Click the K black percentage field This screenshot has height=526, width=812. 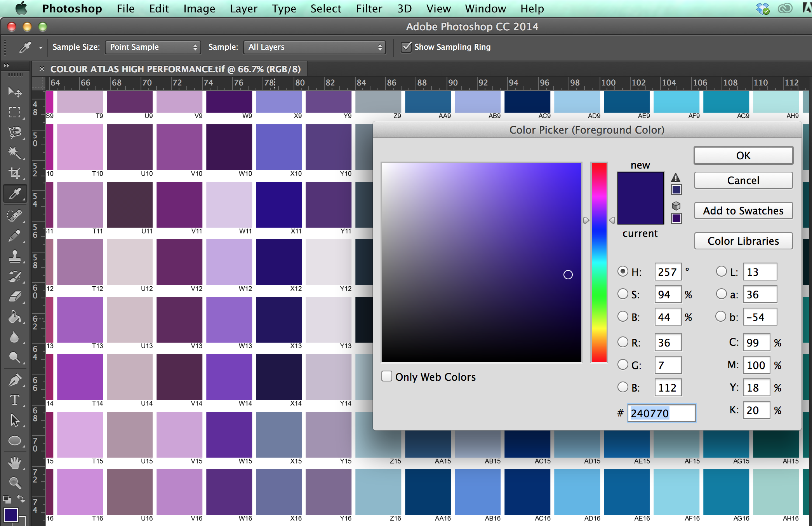pyautogui.click(x=756, y=410)
